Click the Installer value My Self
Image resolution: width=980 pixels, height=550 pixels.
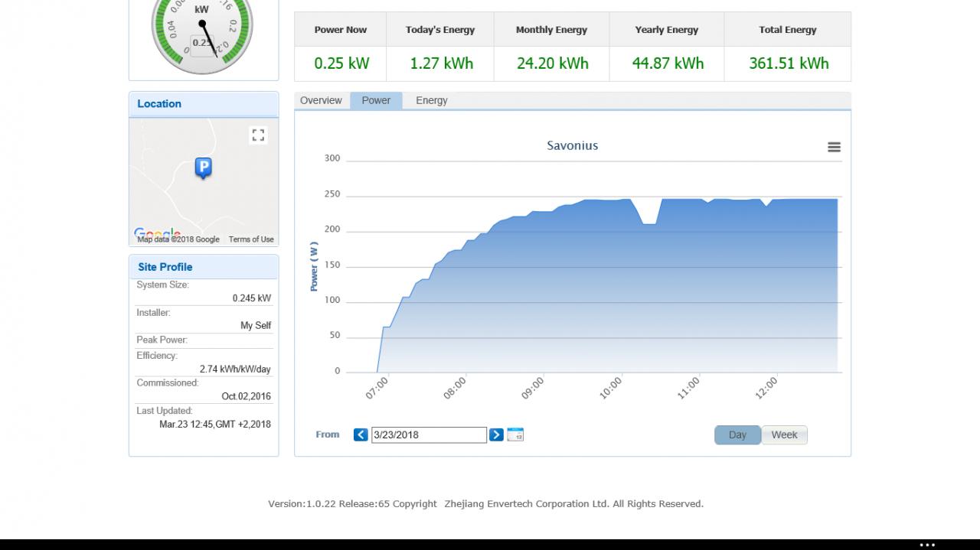pyautogui.click(x=256, y=326)
